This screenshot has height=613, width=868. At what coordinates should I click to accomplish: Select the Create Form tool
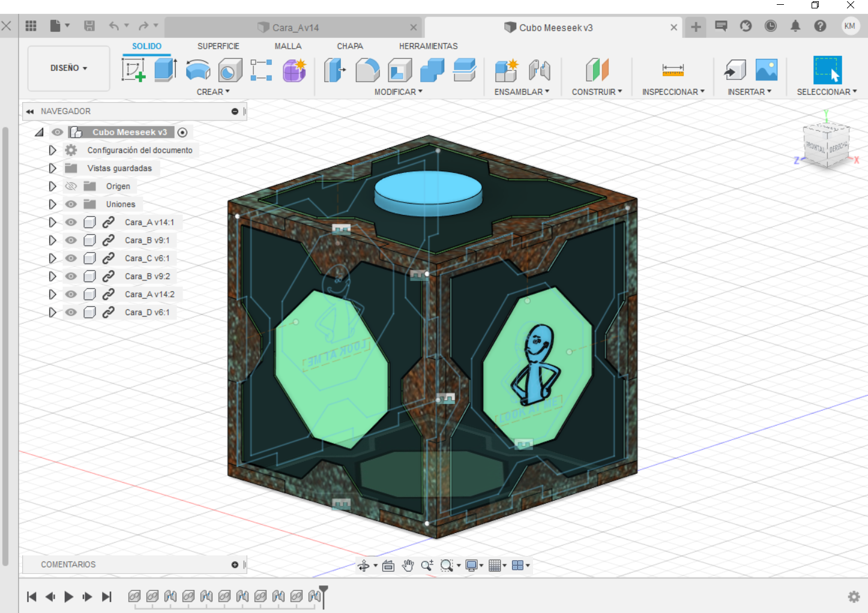click(x=295, y=70)
